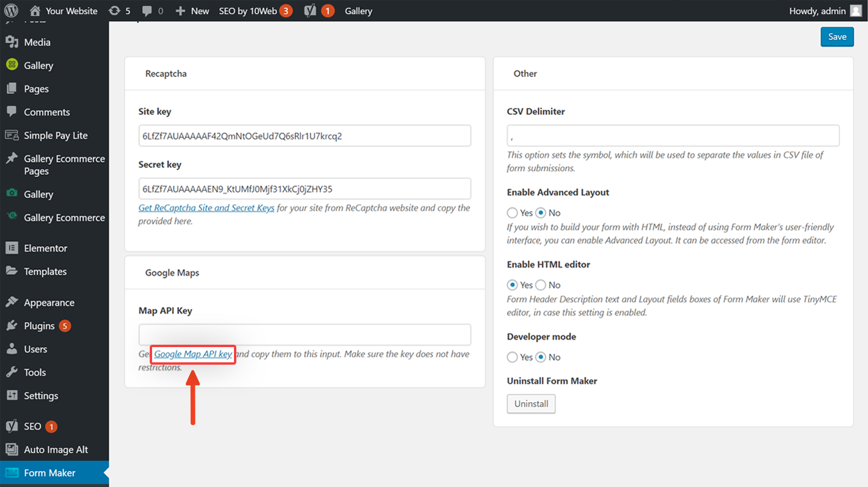Click the Map API Key input field
The height and width of the screenshot is (487, 868).
click(305, 335)
